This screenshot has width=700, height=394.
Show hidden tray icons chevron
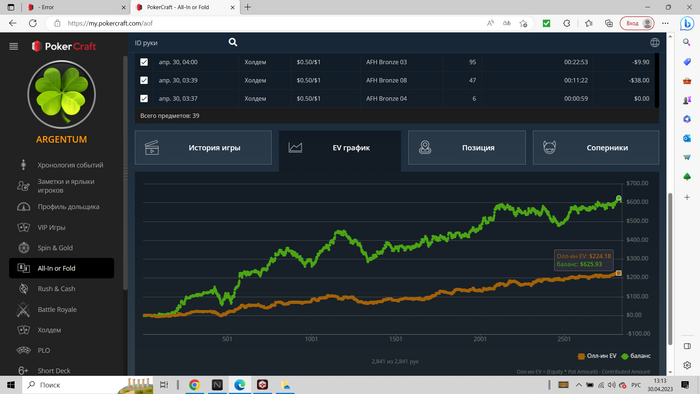(579, 385)
